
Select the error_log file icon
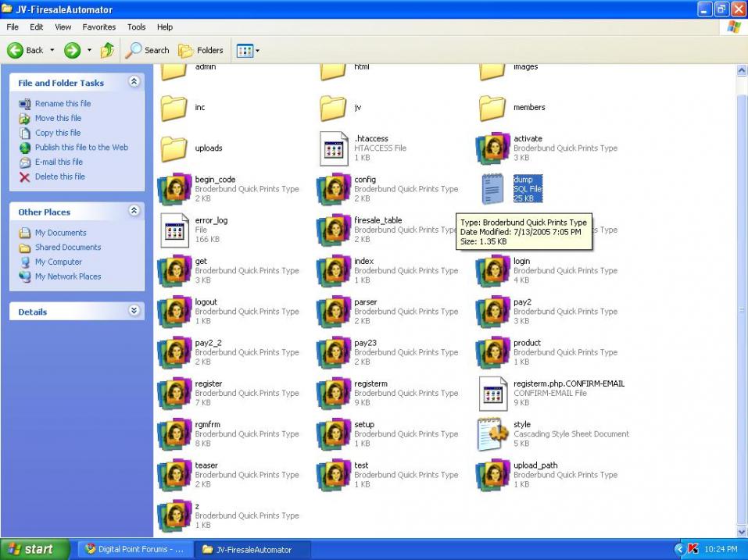174,230
